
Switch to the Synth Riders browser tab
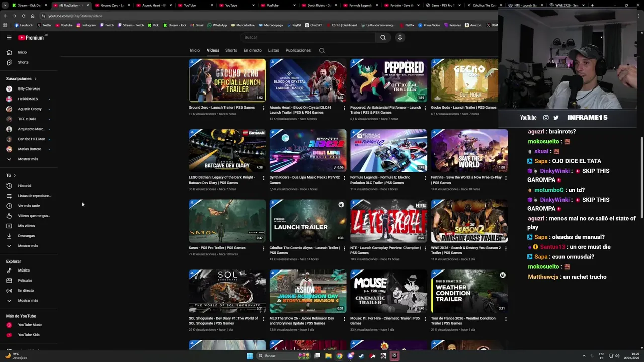pyautogui.click(x=319, y=5)
